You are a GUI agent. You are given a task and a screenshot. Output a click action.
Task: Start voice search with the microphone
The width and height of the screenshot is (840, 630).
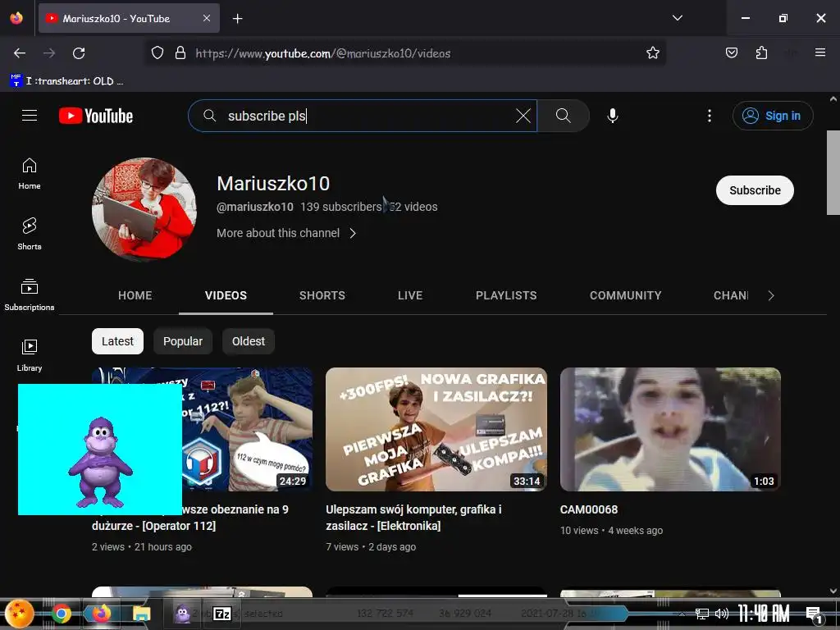(612, 116)
